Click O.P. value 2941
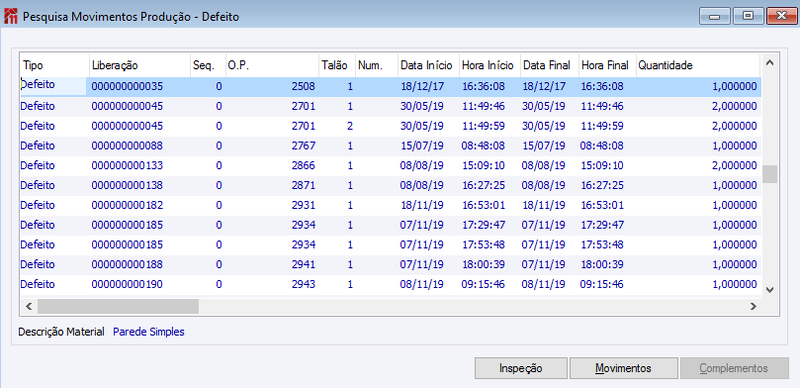Image resolution: width=800 pixels, height=388 pixels. tap(304, 264)
